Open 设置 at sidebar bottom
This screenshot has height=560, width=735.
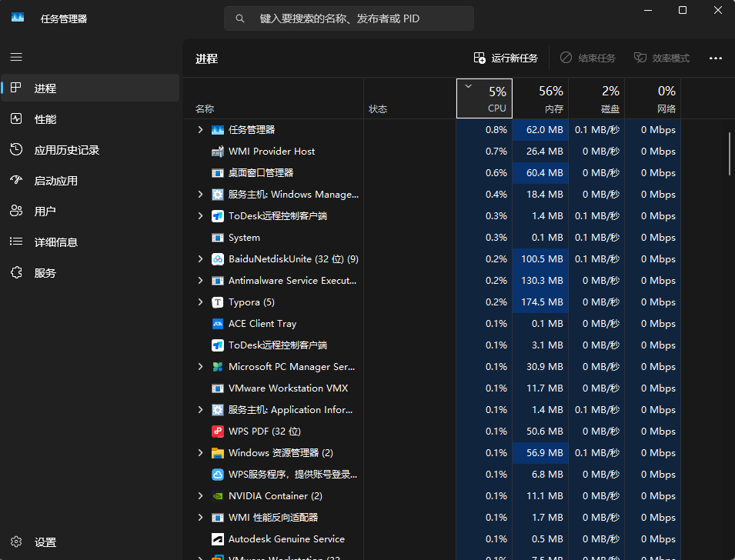(x=90, y=542)
